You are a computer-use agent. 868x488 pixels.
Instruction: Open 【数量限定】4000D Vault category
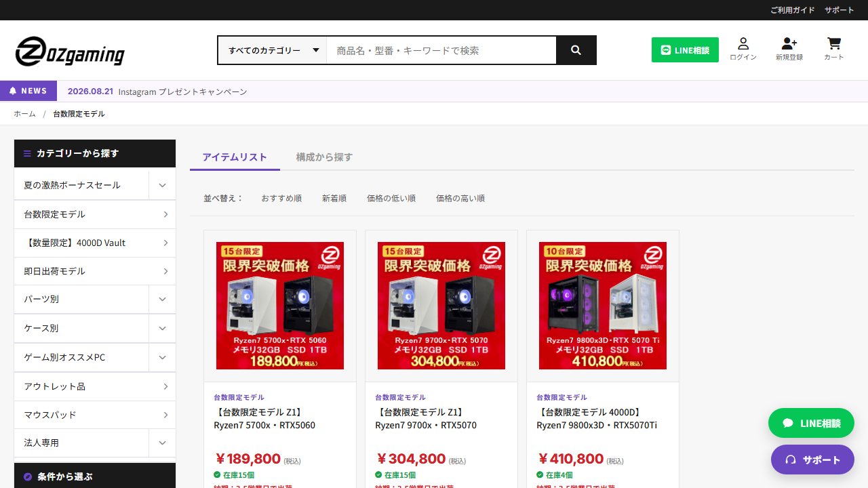pyautogui.click(x=95, y=243)
